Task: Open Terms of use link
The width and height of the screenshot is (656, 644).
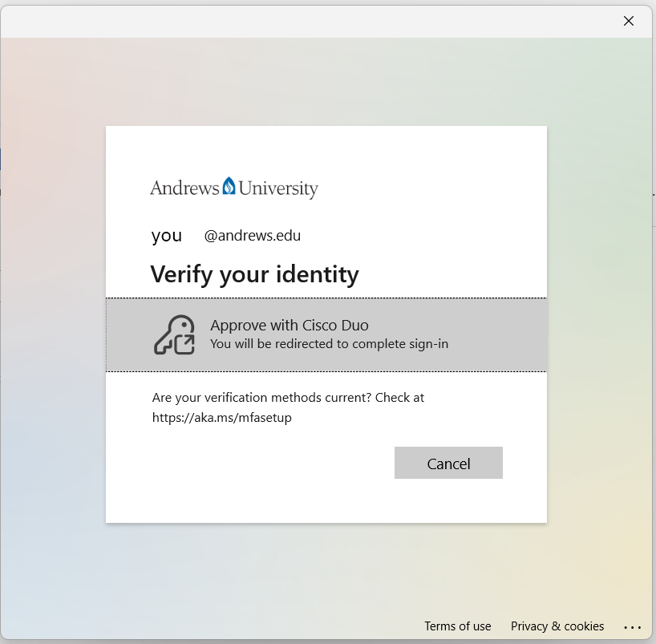Action: coord(458,626)
